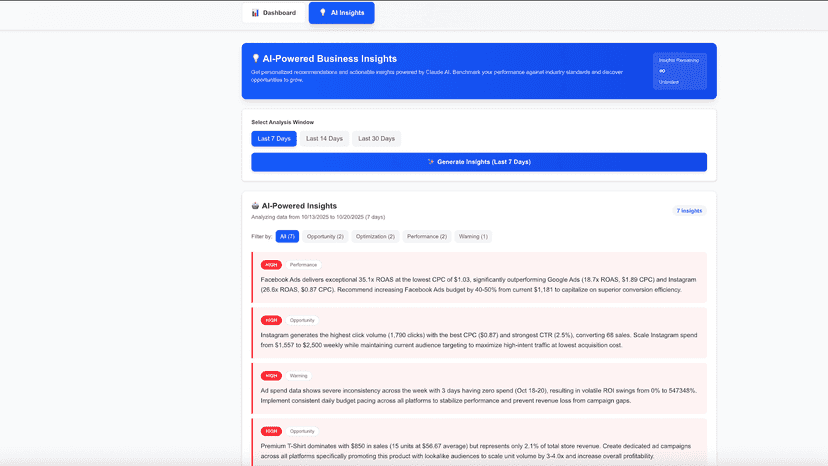Click the Dashboard bar chart icon
Screen dimensions: 828x466
[255, 13]
